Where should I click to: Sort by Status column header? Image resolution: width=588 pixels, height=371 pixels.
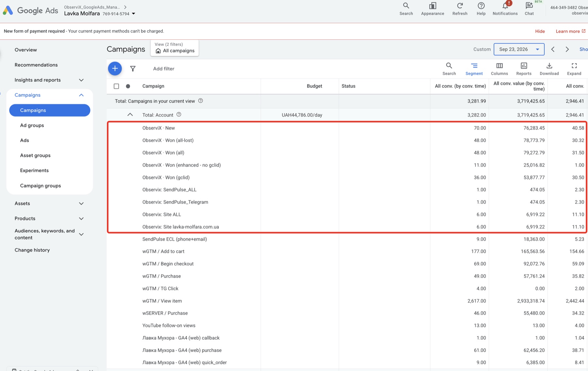348,86
